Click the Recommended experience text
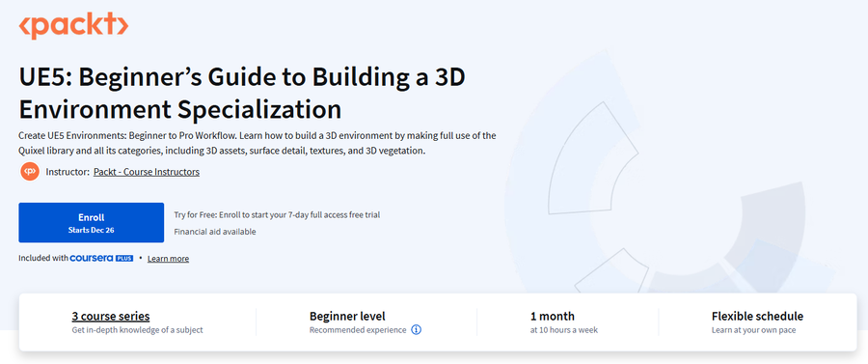868x364 pixels. [x=358, y=330]
